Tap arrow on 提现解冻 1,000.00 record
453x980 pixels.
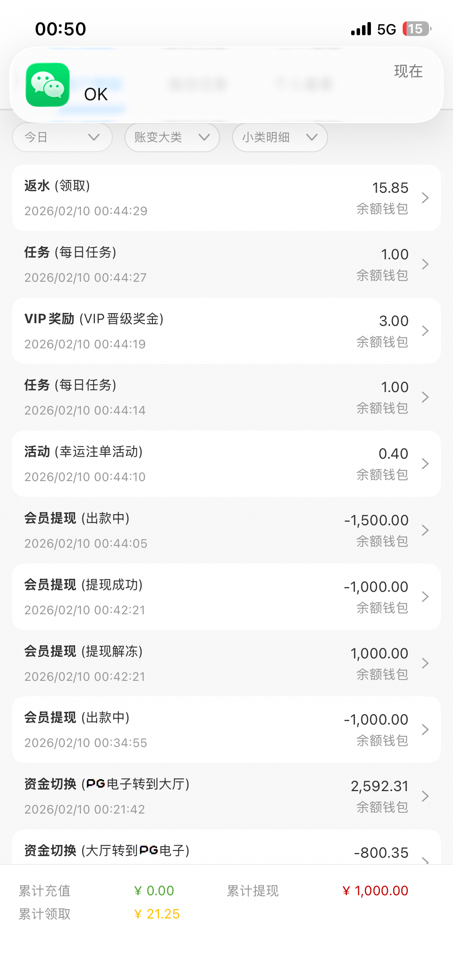tap(425, 663)
